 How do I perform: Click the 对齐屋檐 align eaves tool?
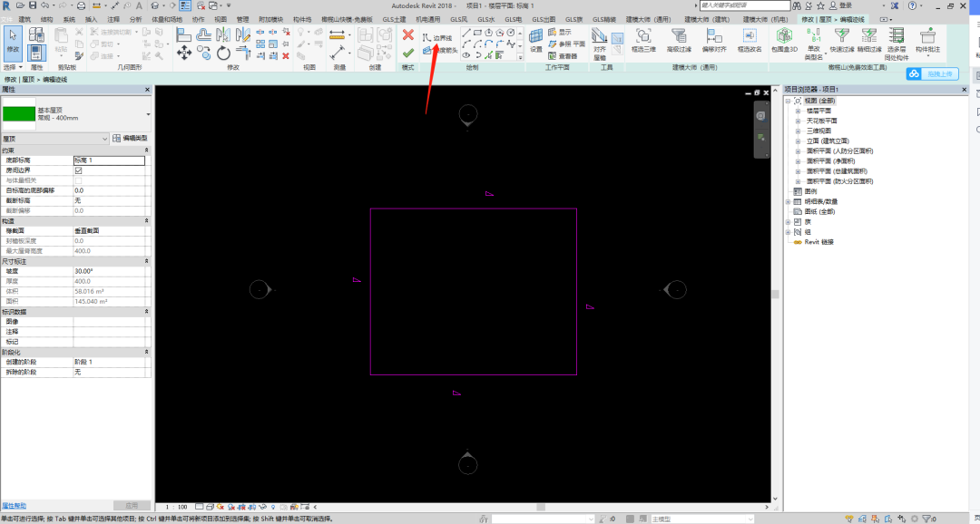(x=600, y=44)
